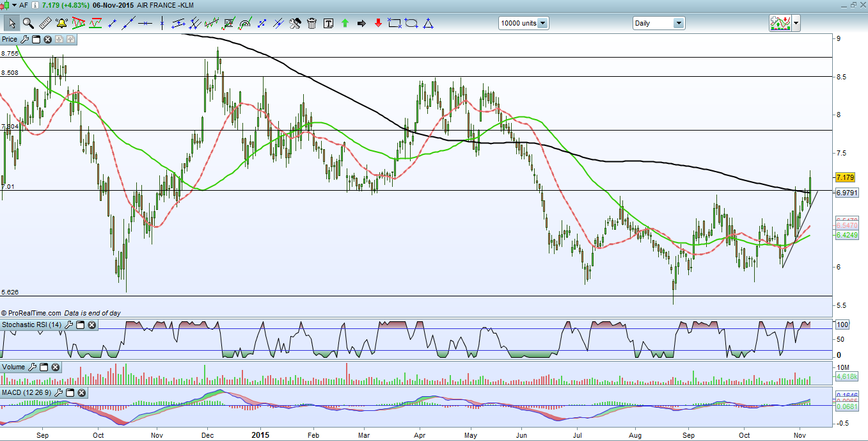Click the Stochastic RSI (14) label
The image size is (868, 441).
(x=32, y=325)
